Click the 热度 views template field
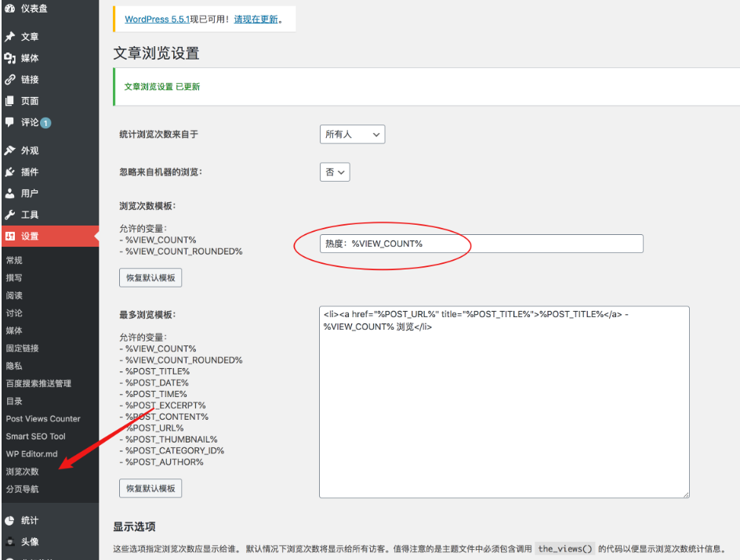The width and height of the screenshot is (740, 560). 481,244
